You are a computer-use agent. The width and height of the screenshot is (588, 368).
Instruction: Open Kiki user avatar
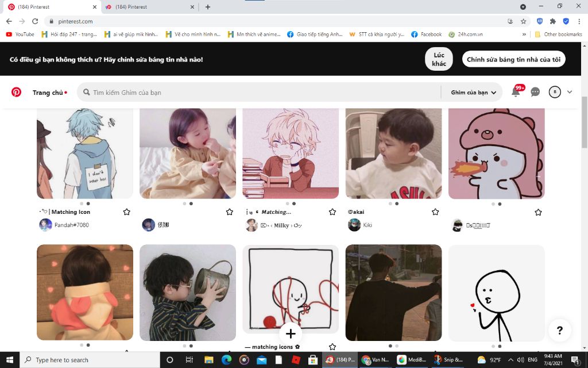354,225
